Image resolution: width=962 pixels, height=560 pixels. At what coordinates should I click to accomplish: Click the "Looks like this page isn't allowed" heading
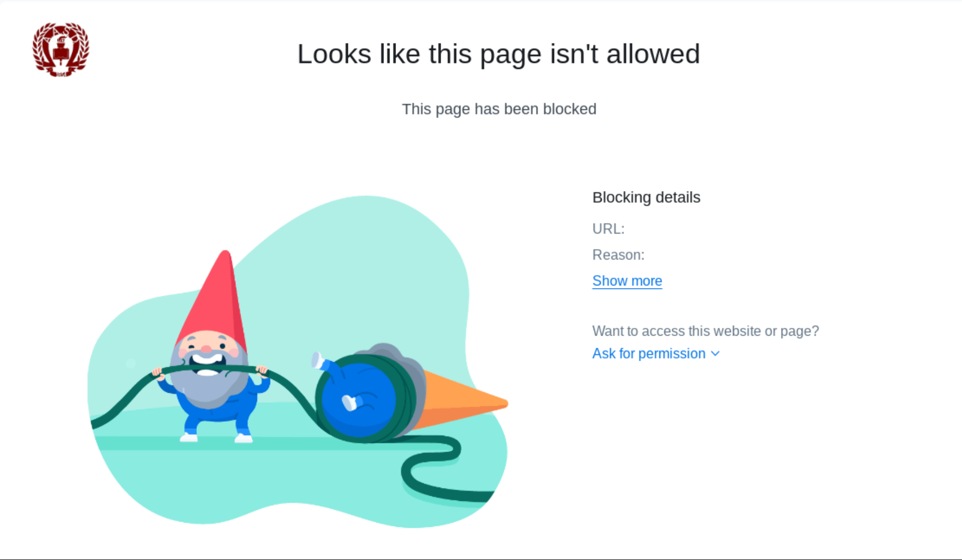point(498,54)
